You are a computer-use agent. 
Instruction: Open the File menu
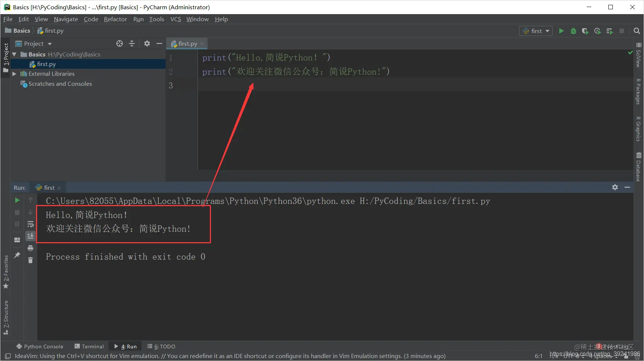(x=8, y=19)
